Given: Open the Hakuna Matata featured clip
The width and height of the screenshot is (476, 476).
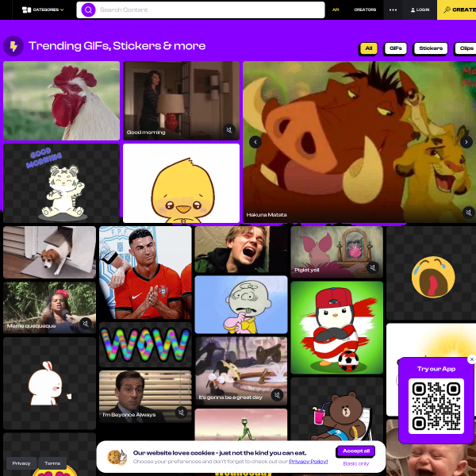Looking at the screenshot, I should 359,142.
